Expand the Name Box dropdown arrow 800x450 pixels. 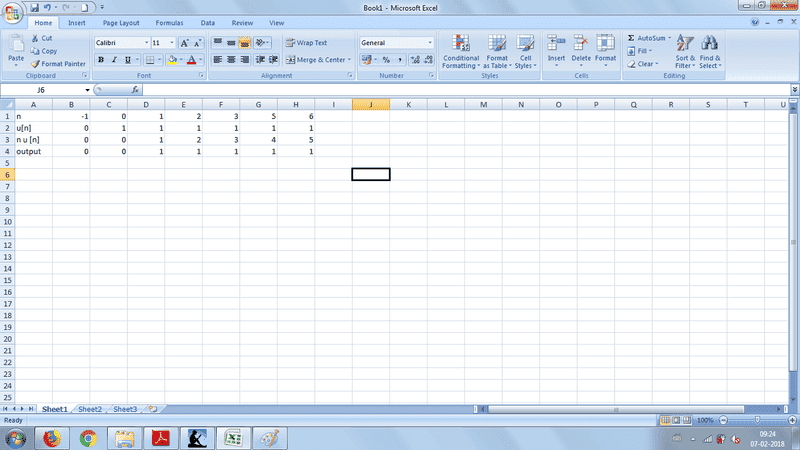click(88, 90)
